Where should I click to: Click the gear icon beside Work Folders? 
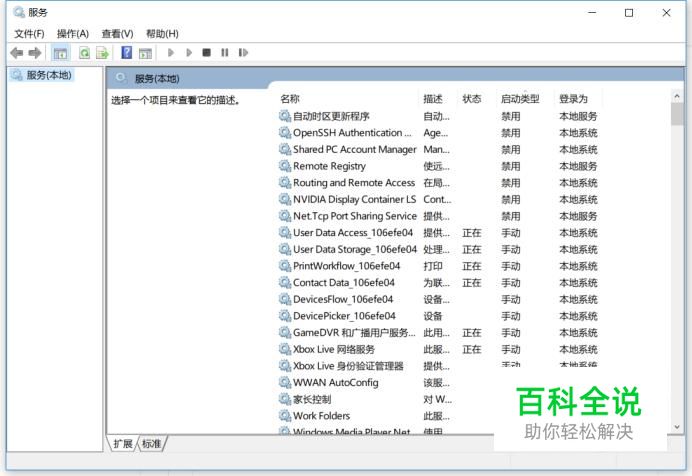pyautogui.click(x=285, y=416)
